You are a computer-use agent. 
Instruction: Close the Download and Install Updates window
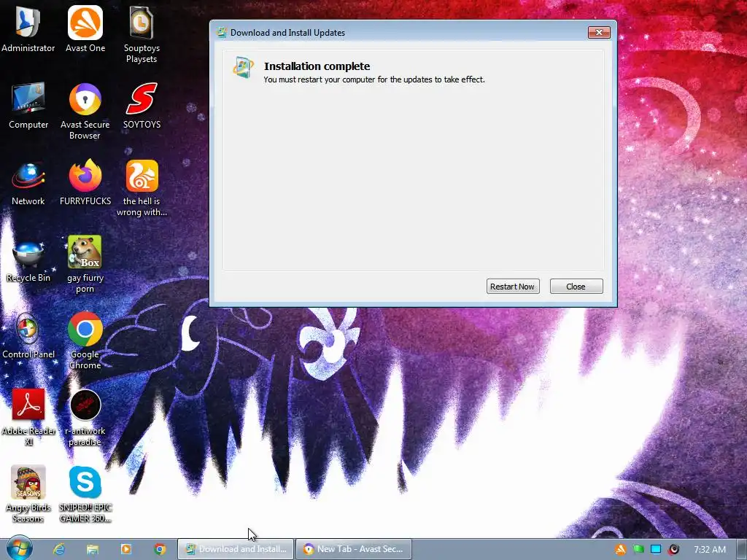pyautogui.click(x=599, y=32)
